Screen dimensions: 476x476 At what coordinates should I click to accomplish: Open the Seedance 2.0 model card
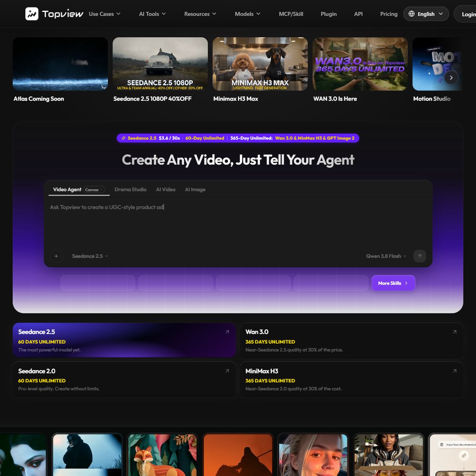[124, 379]
